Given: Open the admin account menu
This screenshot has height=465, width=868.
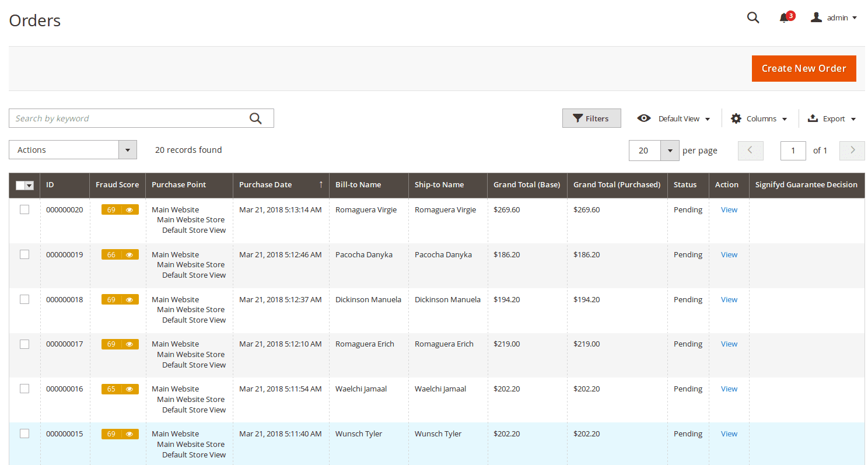Looking at the screenshot, I should coord(834,18).
